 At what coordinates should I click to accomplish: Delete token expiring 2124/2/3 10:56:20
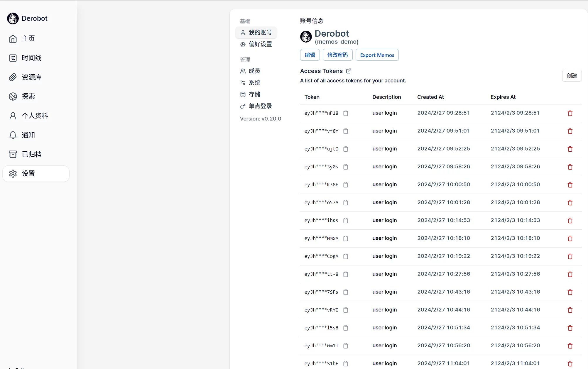pyautogui.click(x=570, y=346)
